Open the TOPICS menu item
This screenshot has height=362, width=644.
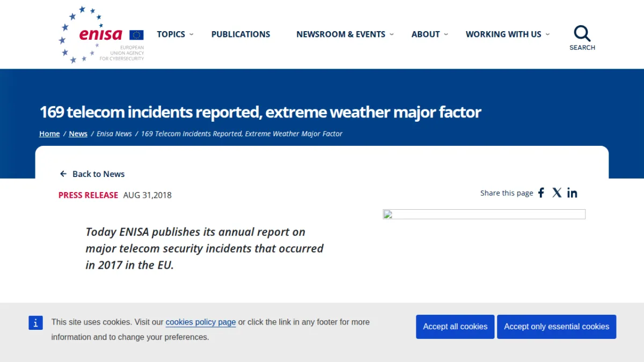tap(171, 34)
